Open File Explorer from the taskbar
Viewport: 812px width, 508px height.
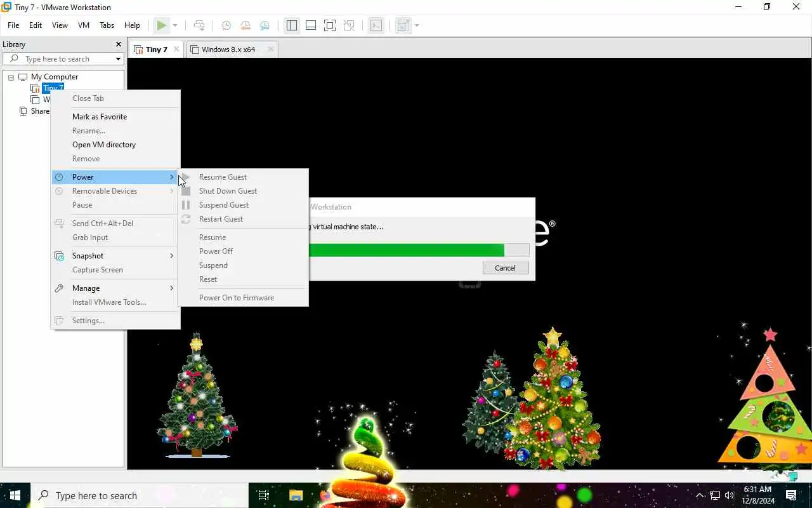(x=296, y=495)
